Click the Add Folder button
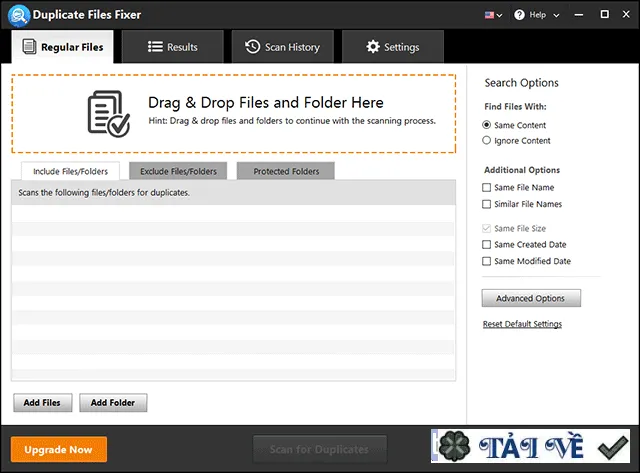640x473 pixels. point(113,403)
